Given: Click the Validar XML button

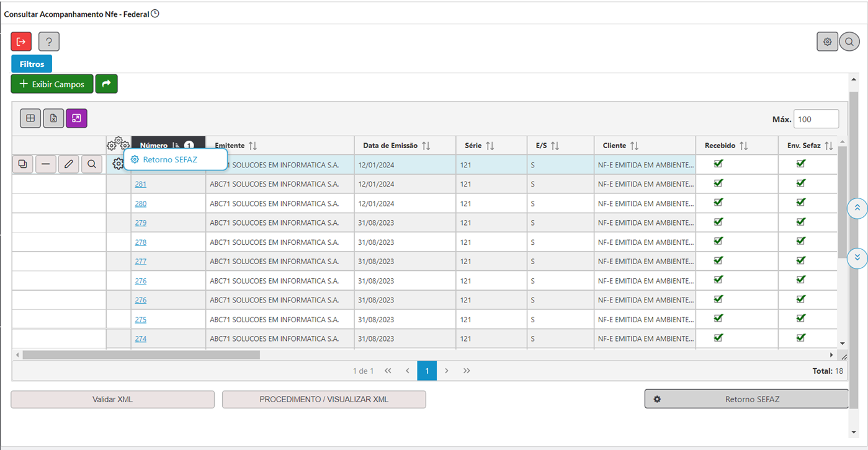Looking at the screenshot, I should pos(112,399).
